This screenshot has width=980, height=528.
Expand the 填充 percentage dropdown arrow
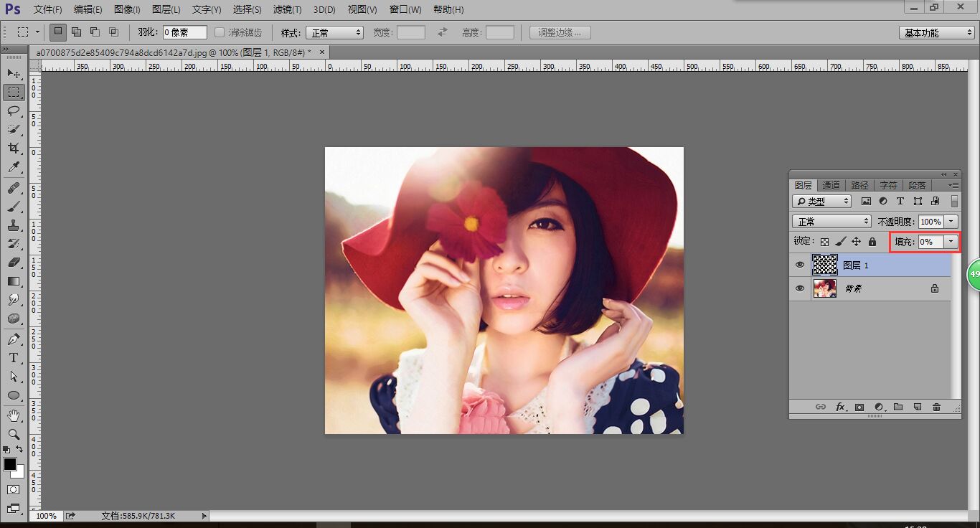point(951,242)
